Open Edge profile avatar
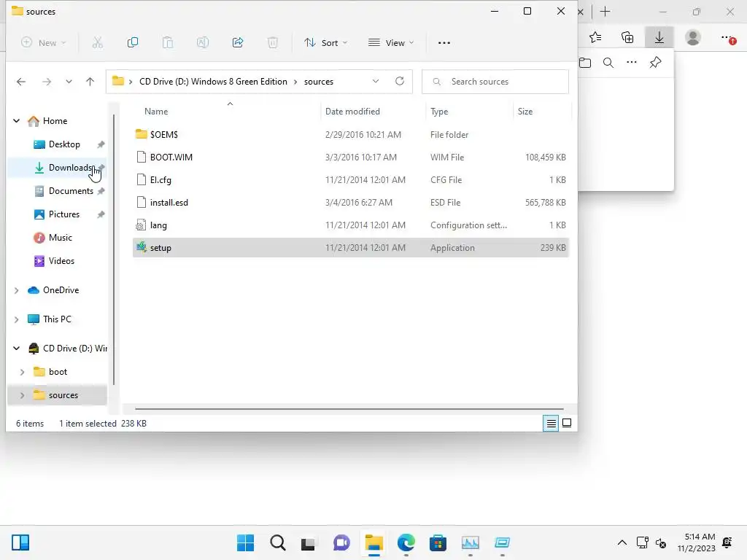This screenshot has height=560, width=747. pyautogui.click(x=693, y=38)
